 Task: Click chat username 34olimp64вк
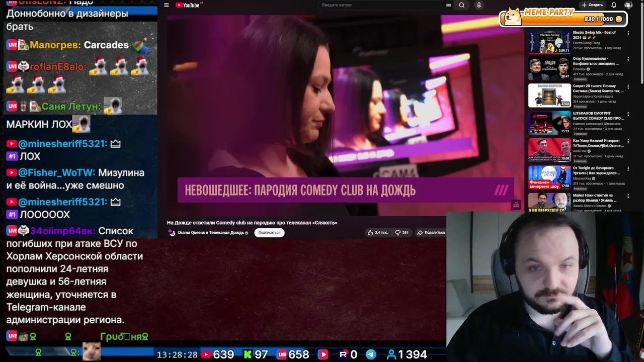click(62, 231)
